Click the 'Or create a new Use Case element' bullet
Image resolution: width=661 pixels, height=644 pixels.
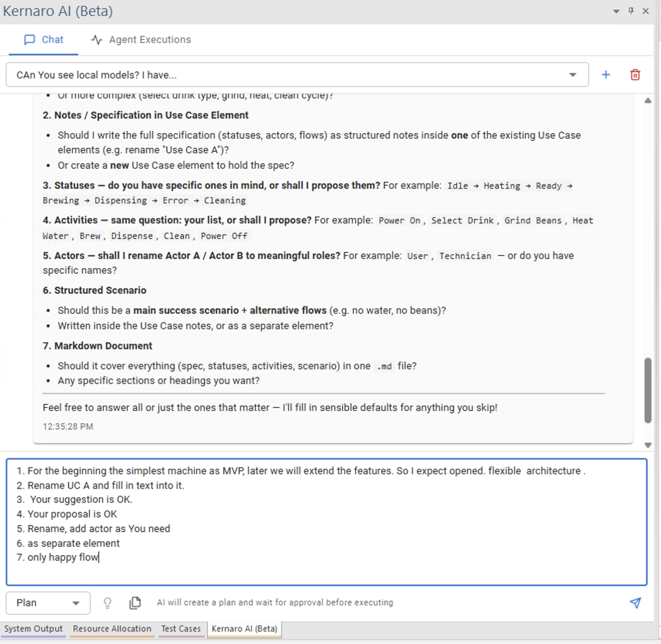pos(176,166)
